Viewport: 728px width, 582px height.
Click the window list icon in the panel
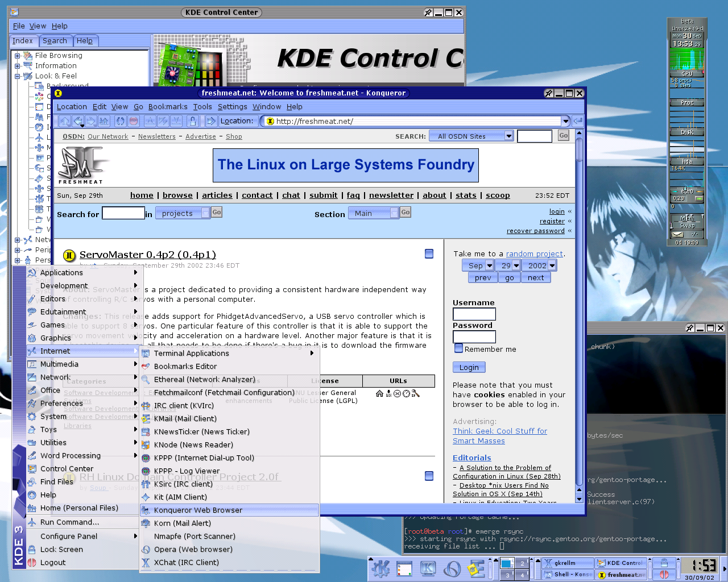point(404,568)
